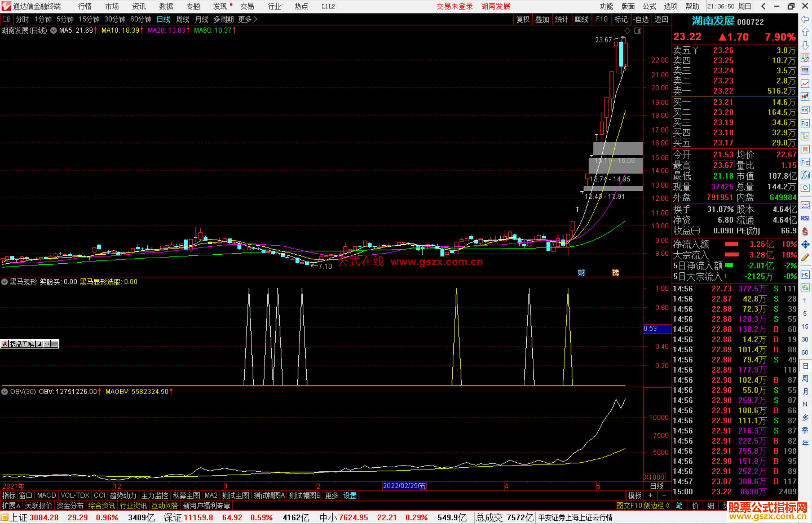This screenshot has height=524, width=812.
Task: Click the back arrow icon in right sidebar
Action: [805, 19]
